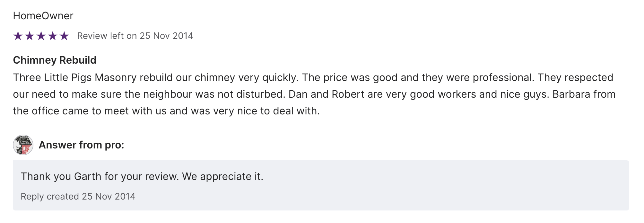The height and width of the screenshot is (223, 644).
Task: Click the 'Answer from pro:' heading
Action: 81,145
